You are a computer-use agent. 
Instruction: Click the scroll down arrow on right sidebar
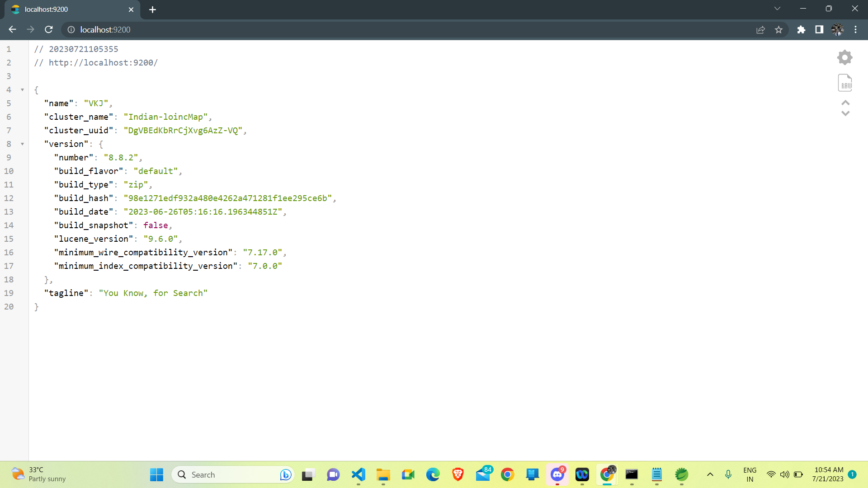[845, 113]
